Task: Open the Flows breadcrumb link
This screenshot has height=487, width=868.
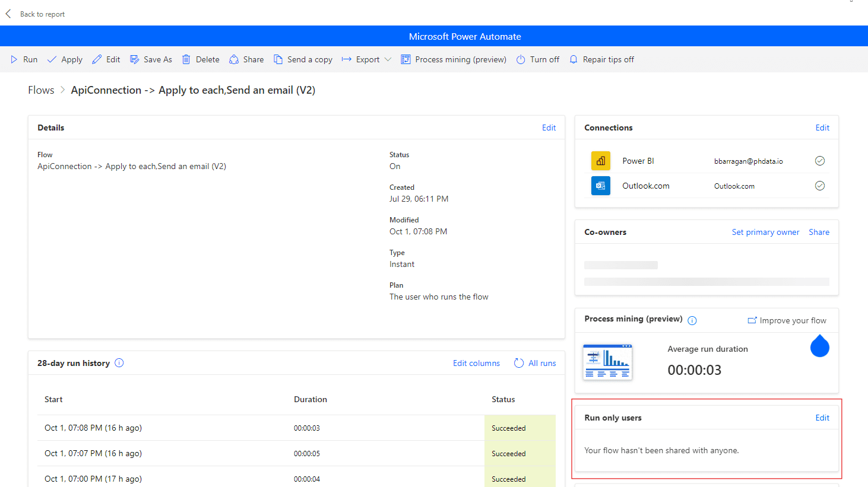Action: point(41,90)
